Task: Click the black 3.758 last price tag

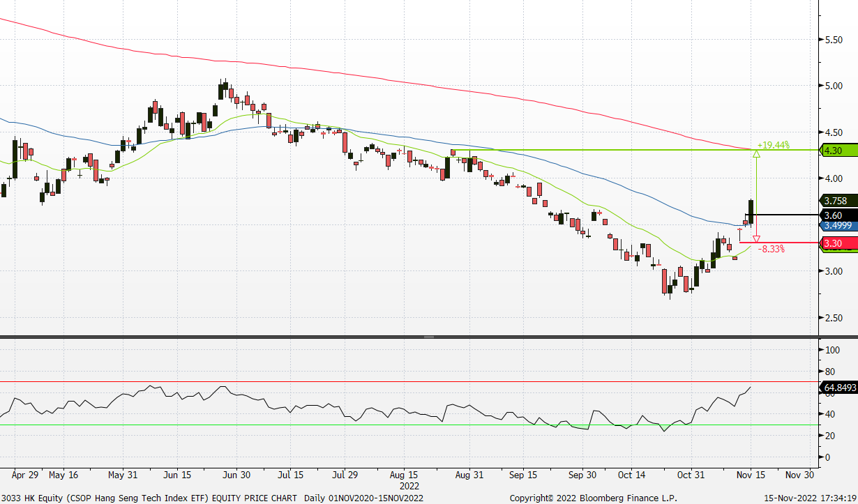Action: 838,201
